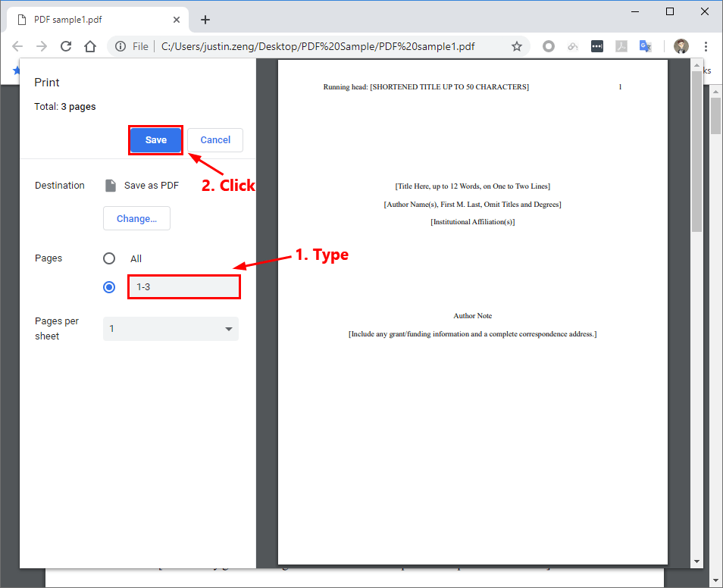
Task: Click the Google Translate extension icon
Action: coord(645,46)
